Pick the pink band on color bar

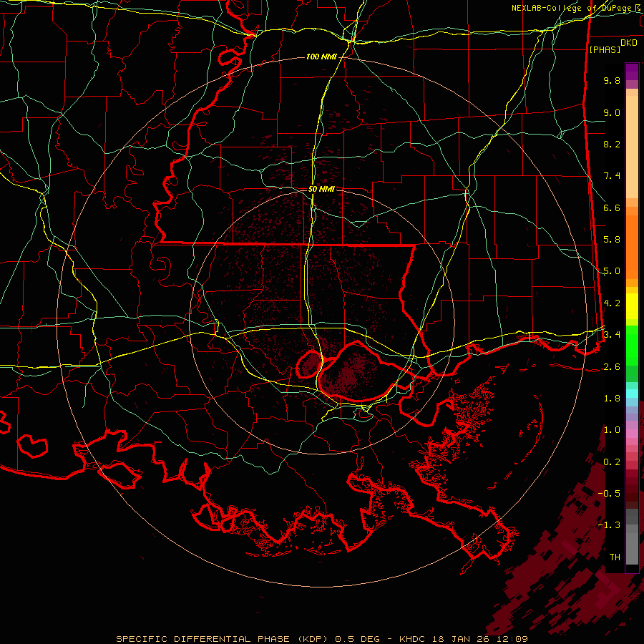tap(632, 434)
